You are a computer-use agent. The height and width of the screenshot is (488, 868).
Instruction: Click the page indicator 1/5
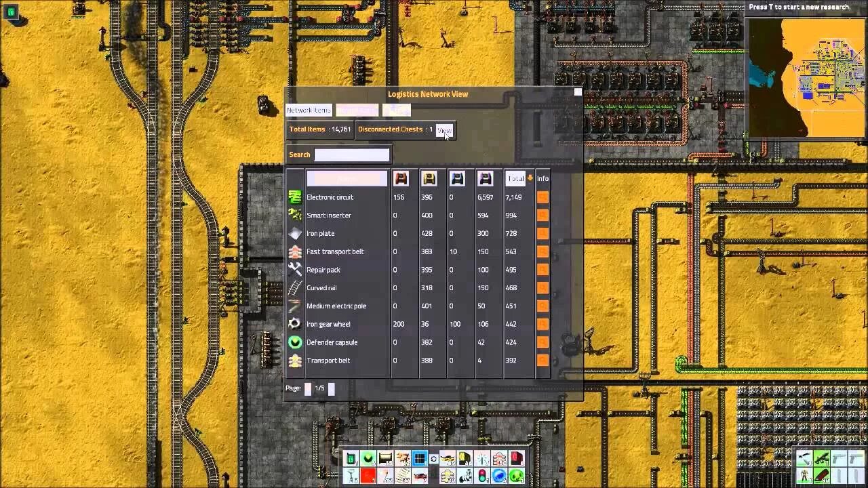click(319, 388)
